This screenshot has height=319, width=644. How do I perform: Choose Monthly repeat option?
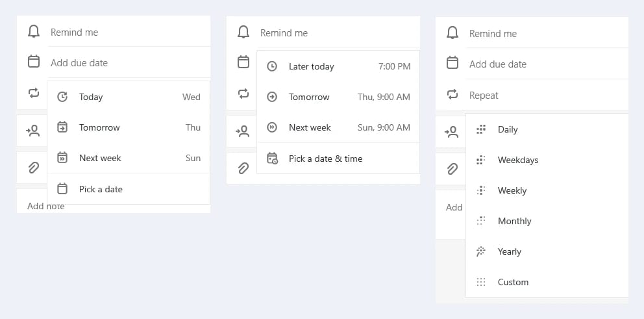pyautogui.click(x=547, y=221)
